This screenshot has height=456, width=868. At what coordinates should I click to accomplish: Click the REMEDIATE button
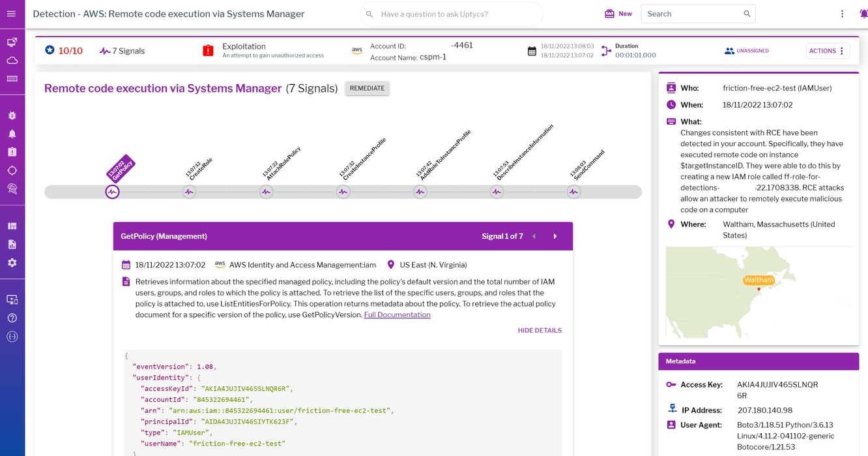tap(367, 88)
